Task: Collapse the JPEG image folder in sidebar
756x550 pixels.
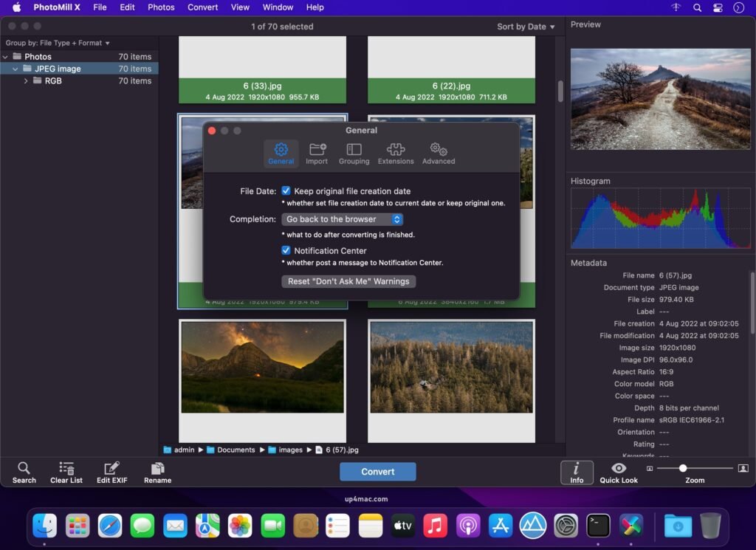Action: click(16, 68)
